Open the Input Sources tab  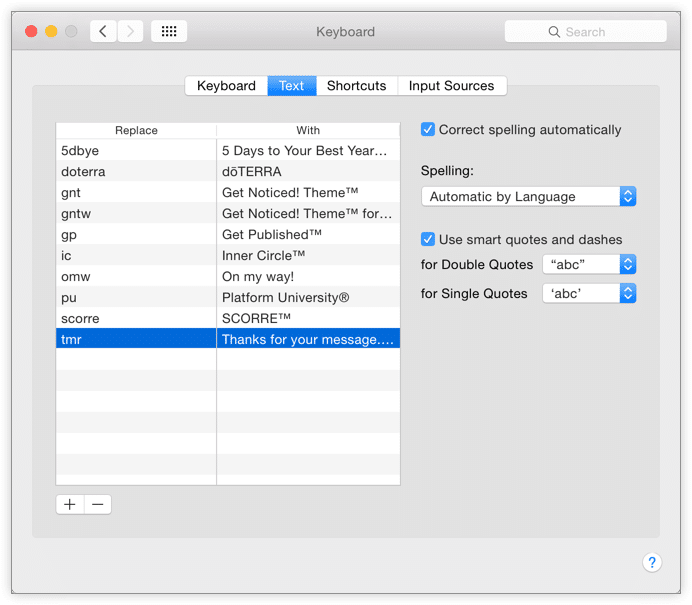pos(451,86)
